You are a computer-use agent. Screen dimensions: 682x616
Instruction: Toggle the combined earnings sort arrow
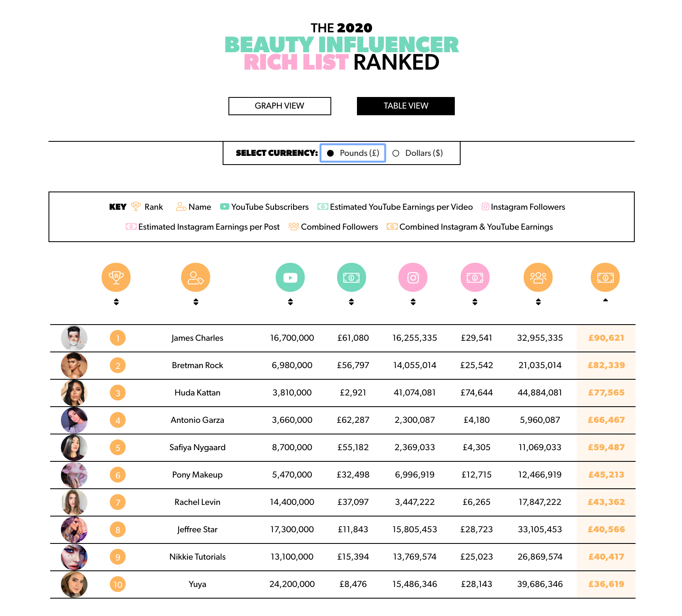605,300
